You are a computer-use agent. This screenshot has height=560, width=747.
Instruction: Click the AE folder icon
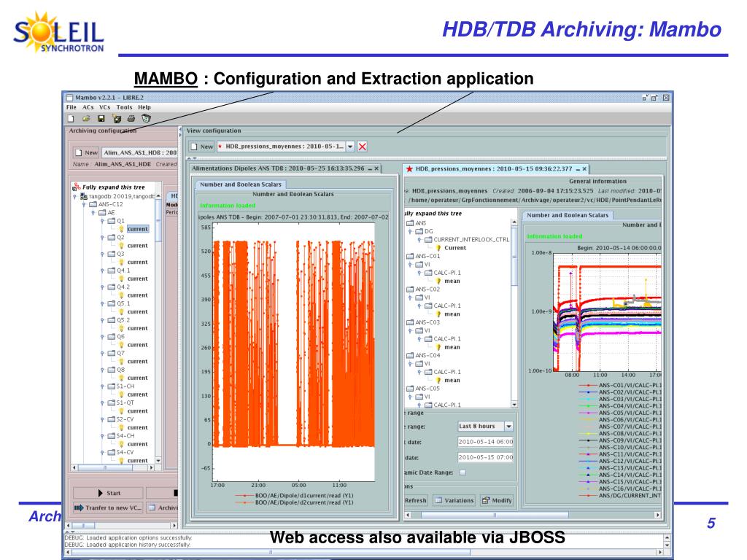pyautogui.click(x=102, y=212)
